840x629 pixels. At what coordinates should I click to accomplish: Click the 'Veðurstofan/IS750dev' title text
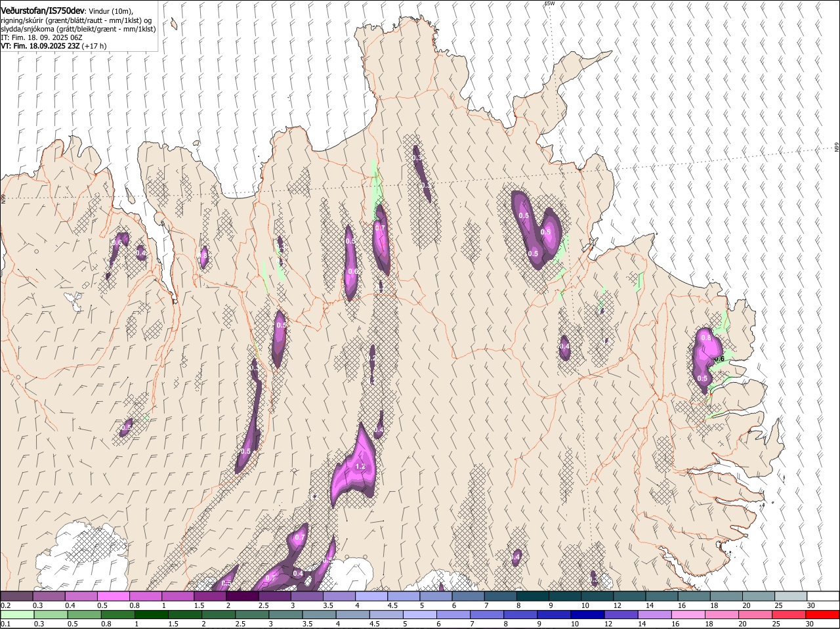click(43, 11)
